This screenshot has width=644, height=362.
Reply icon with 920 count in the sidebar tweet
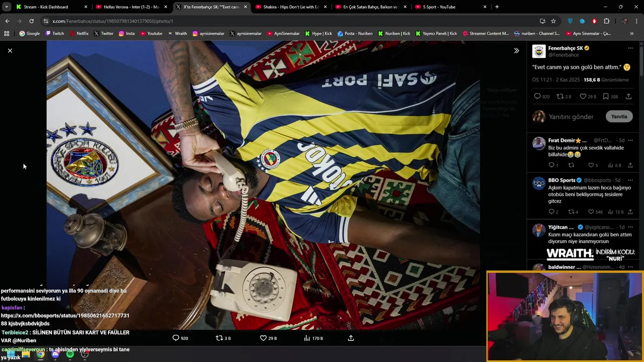[x=537, y=96]
